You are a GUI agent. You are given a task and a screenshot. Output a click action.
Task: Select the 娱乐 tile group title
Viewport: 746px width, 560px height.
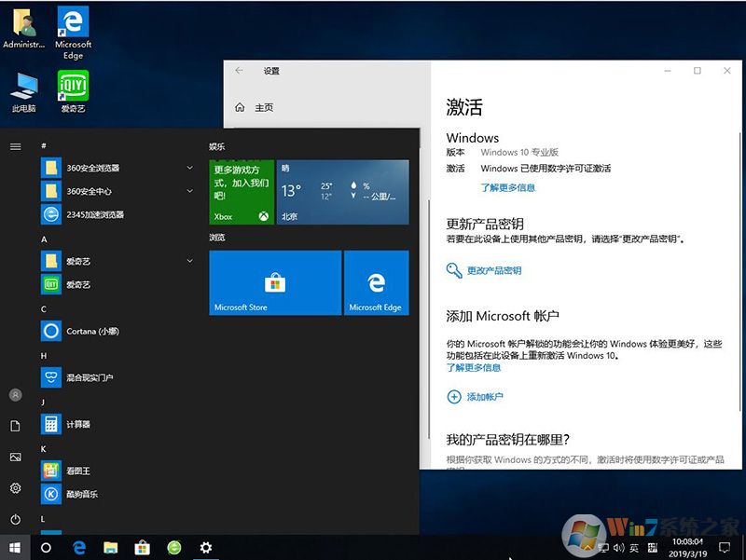[217, 146]
